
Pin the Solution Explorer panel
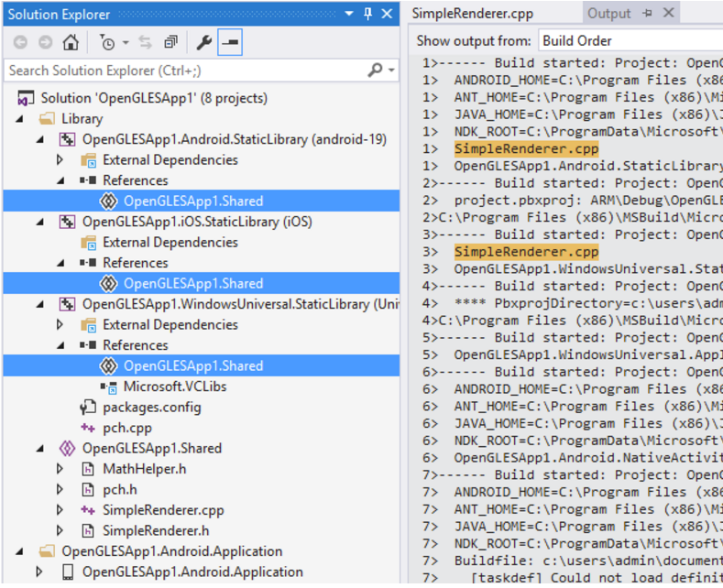368,14
